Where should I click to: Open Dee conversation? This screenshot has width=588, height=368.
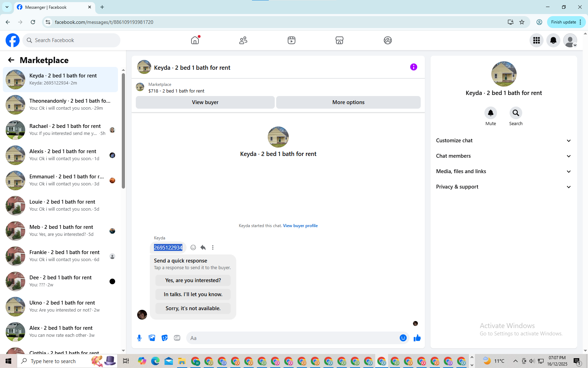point(60,281)
